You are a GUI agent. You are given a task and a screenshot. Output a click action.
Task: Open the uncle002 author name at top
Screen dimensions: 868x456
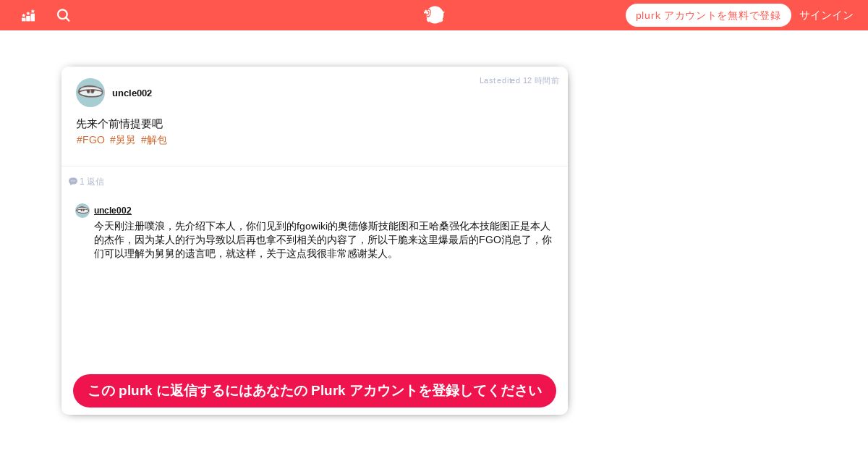132,93
